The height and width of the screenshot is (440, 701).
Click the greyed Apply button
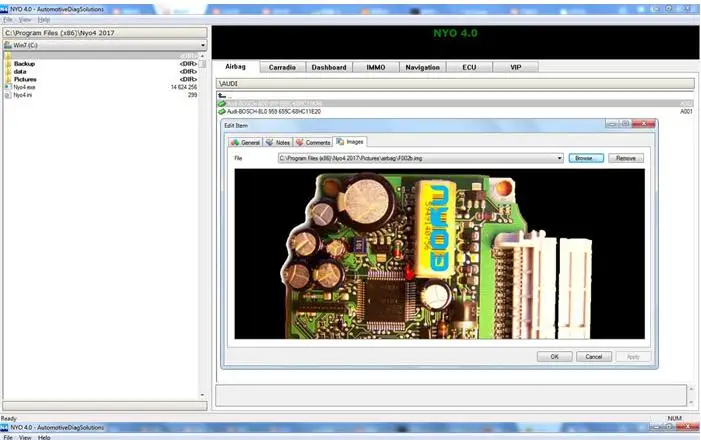click(x=633, y=356)
